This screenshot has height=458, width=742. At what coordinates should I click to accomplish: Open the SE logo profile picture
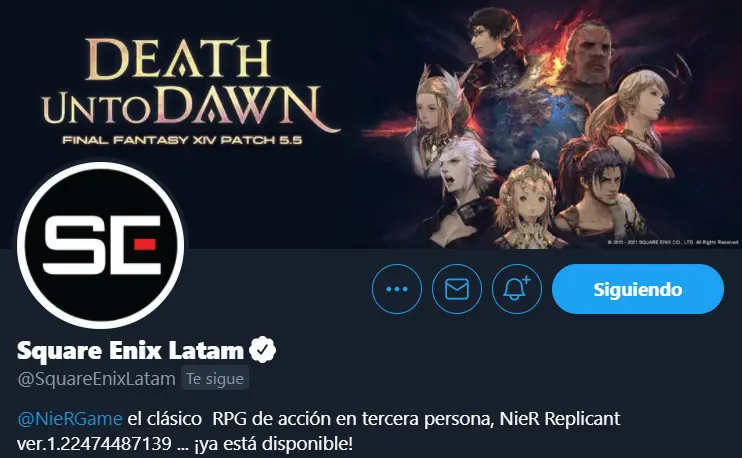pos(100,245)
